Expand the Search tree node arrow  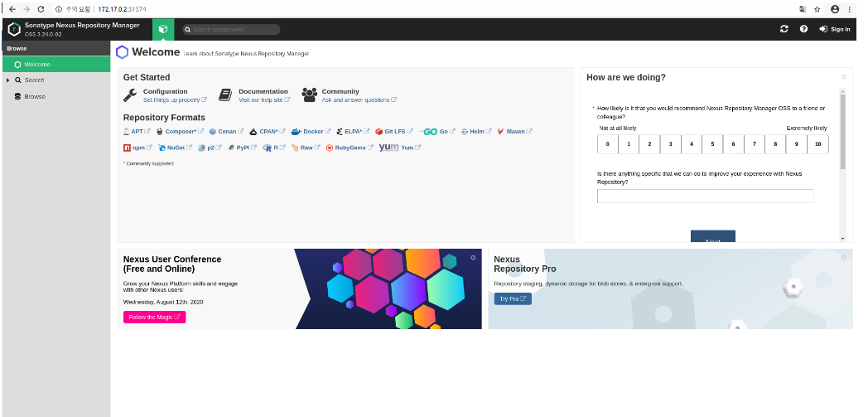point(7,80)
